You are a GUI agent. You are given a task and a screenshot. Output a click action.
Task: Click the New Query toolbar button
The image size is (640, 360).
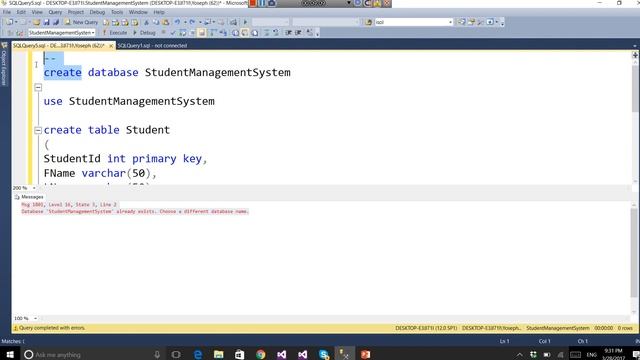coord(81,22)
